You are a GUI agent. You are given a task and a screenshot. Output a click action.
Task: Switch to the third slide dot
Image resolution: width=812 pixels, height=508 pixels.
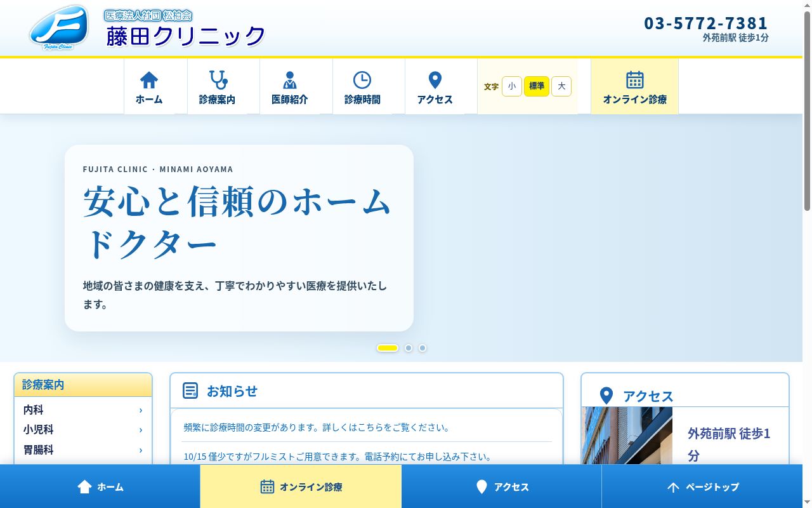(422, 348)
